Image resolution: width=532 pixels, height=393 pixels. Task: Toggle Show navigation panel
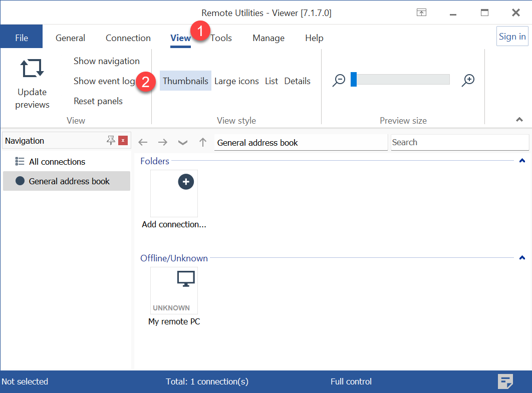click(x=106, y=61)
